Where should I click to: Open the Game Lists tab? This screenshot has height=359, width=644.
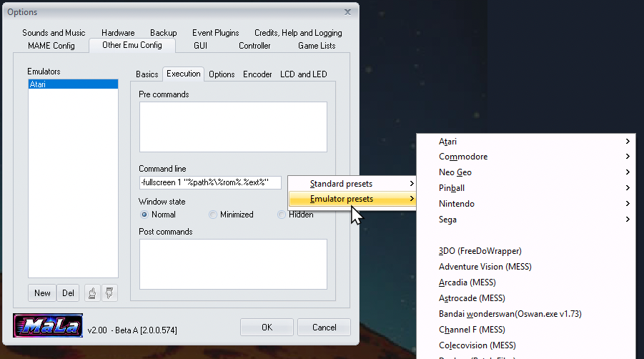coord(317,46)
